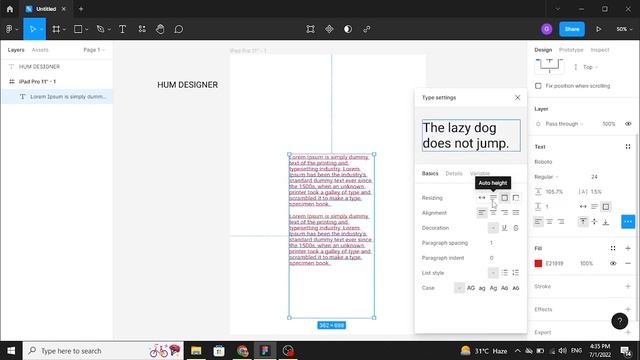
Task: Select the Move tool
Action: [32, 29]
